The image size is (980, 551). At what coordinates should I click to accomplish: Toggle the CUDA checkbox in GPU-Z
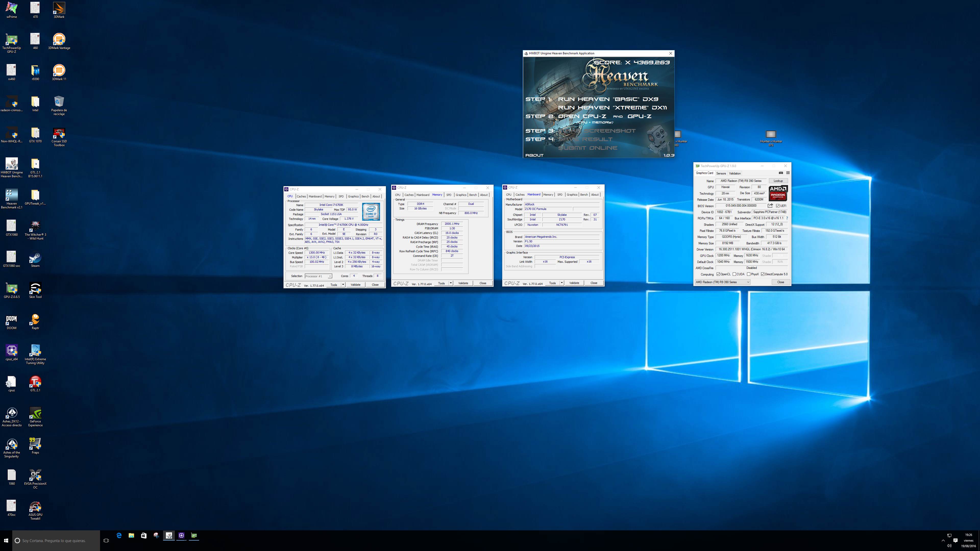[x=734, y=274]
